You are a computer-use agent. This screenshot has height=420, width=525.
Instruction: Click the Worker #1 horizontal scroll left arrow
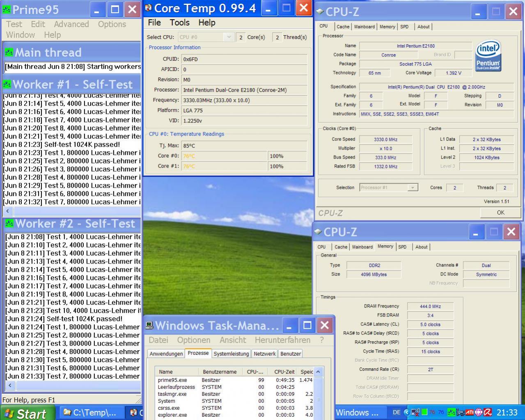click(8, 211)
